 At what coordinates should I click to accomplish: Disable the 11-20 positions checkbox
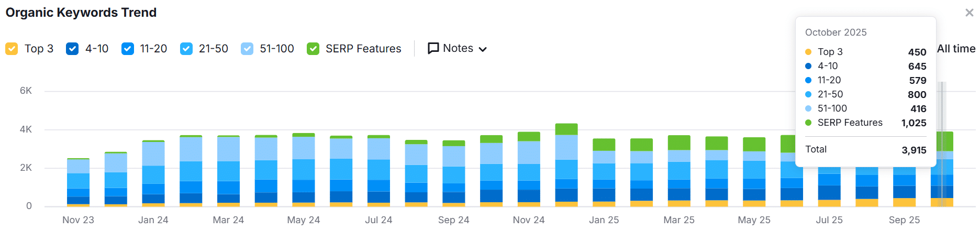[x=127, y=49]
